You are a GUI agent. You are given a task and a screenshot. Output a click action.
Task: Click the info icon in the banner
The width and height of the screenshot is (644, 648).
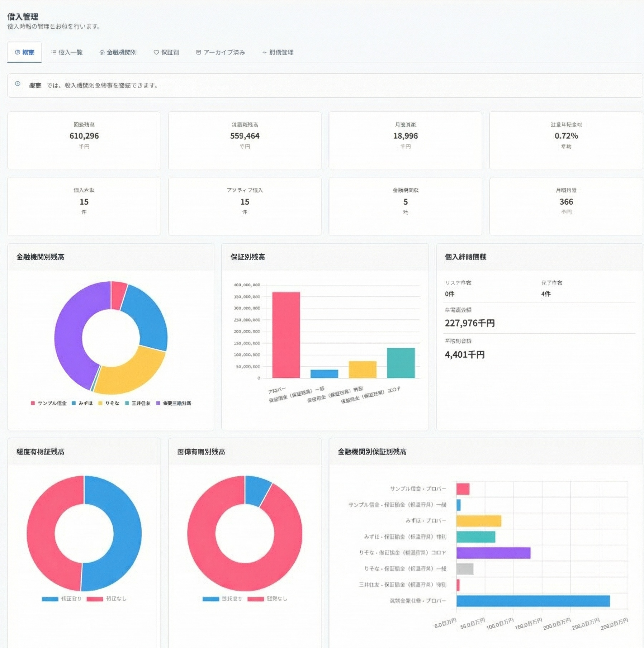[18, 84]
